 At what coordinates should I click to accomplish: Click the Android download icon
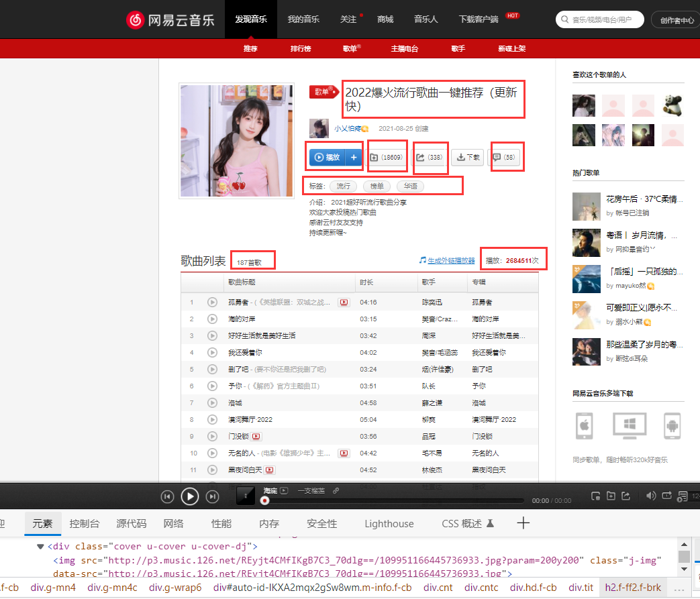(x=672, y=426)
